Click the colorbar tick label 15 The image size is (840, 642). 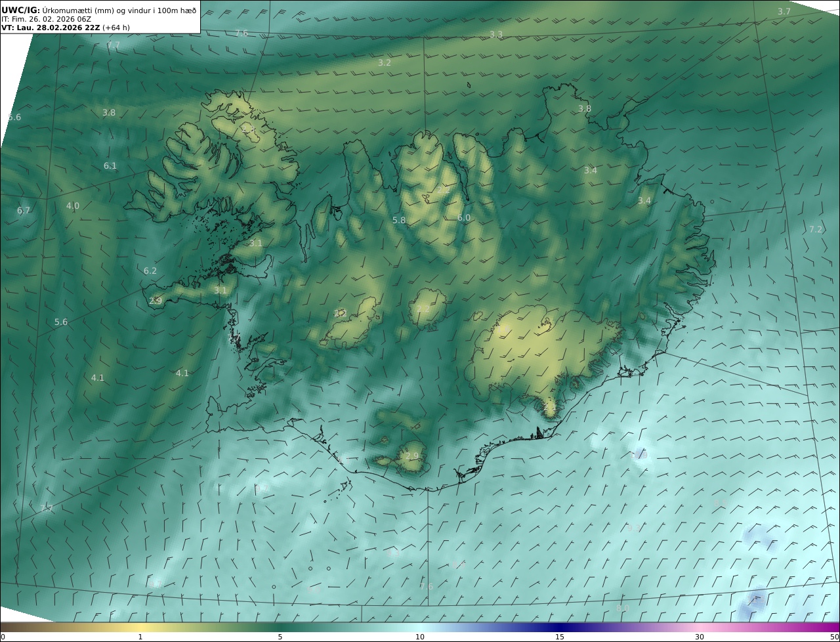pos(560,637)
